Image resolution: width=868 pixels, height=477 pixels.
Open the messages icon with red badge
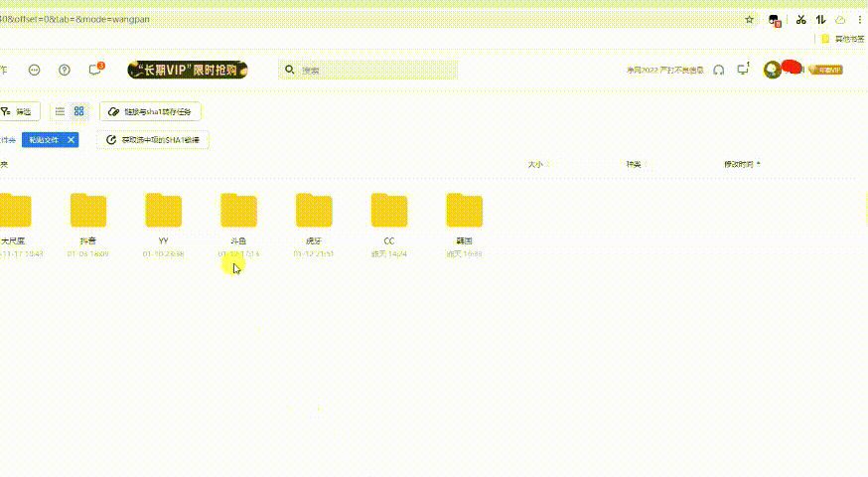click(x=95, y=70)
